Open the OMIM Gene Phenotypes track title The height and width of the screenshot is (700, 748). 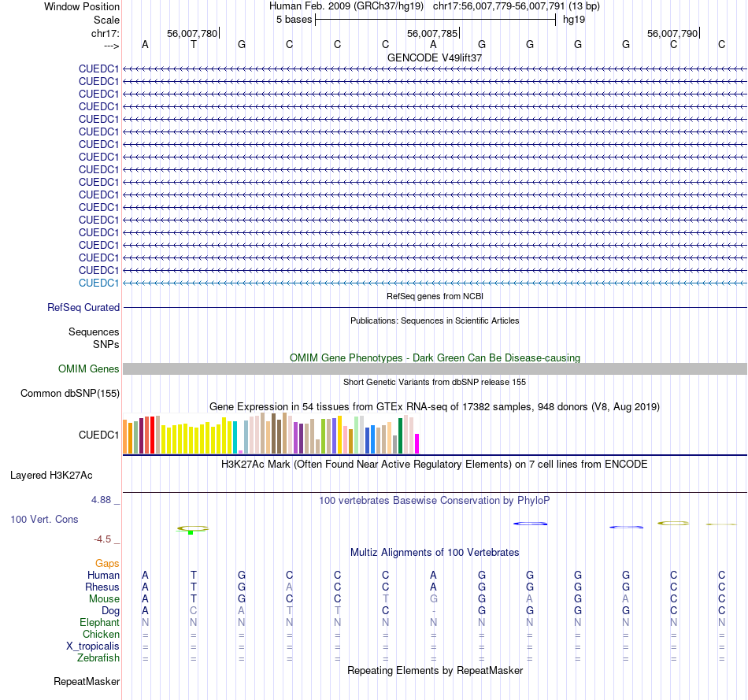tap(435, 357)
